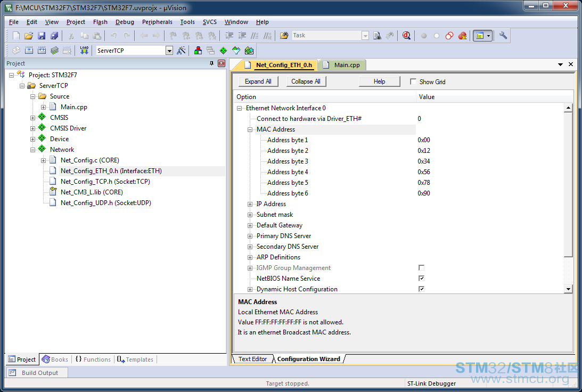Enable the Show Grid checkbox
The image size is (582, 392).
[413, 81]
